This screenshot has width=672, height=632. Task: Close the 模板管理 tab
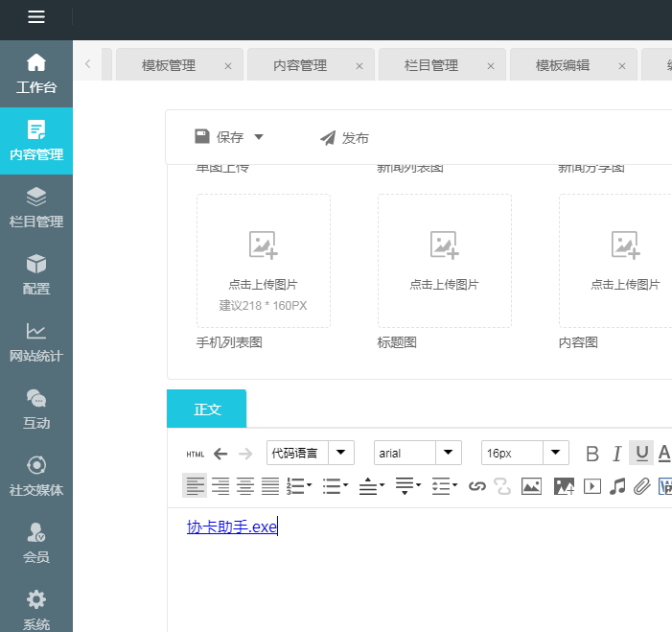pos(228,66)
